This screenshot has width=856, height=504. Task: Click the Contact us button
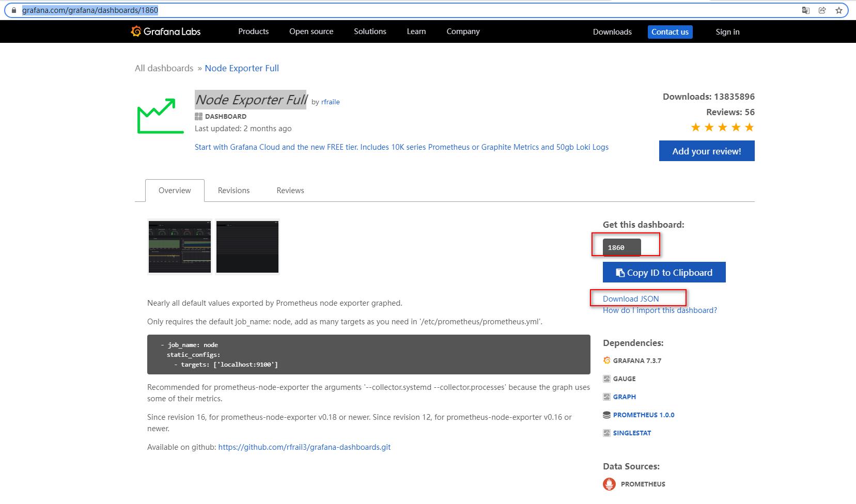670,32
